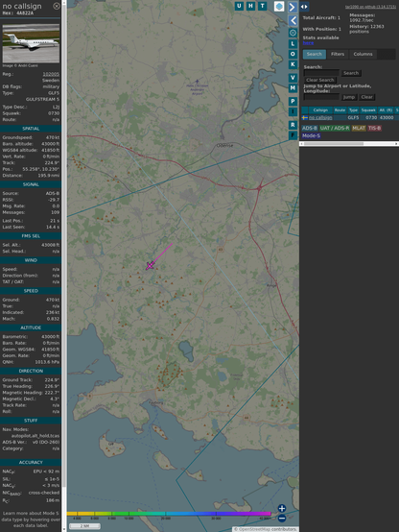Toggle the K map button

tap(293, 64)
